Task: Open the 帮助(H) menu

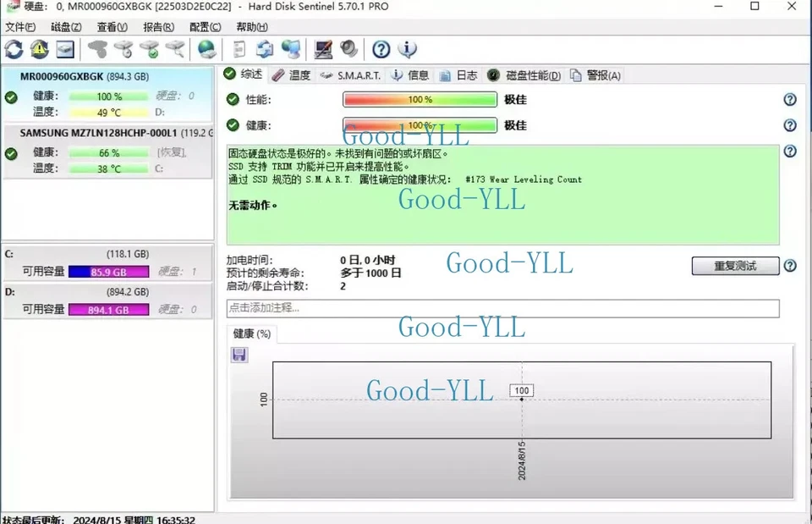Action: click(x=252, y=27)
